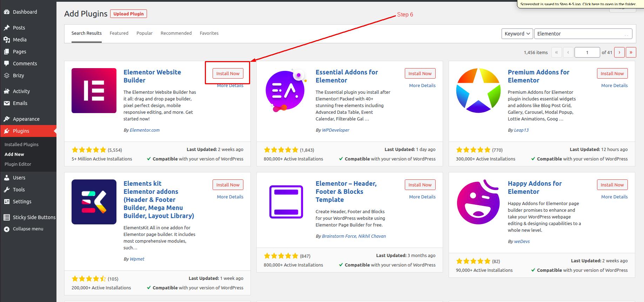
Task: Install Elements kit Elementor addons
Action: pyautogui.click(x=228, y=185)
